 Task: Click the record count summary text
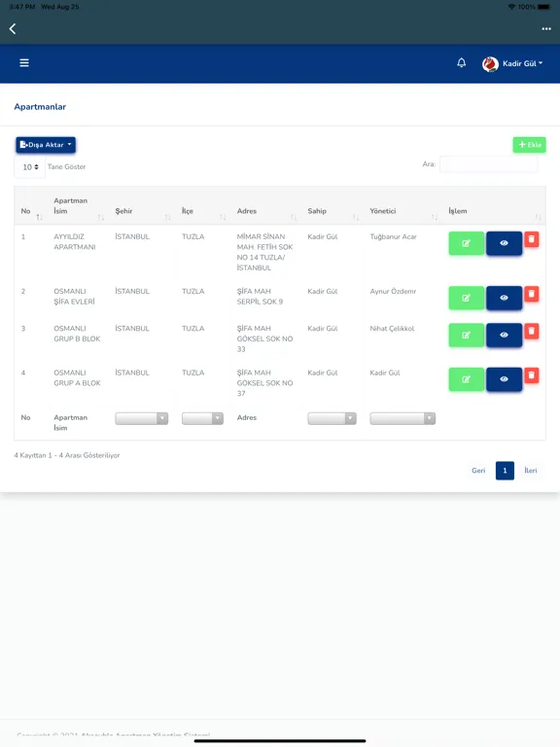click(67, 455)
